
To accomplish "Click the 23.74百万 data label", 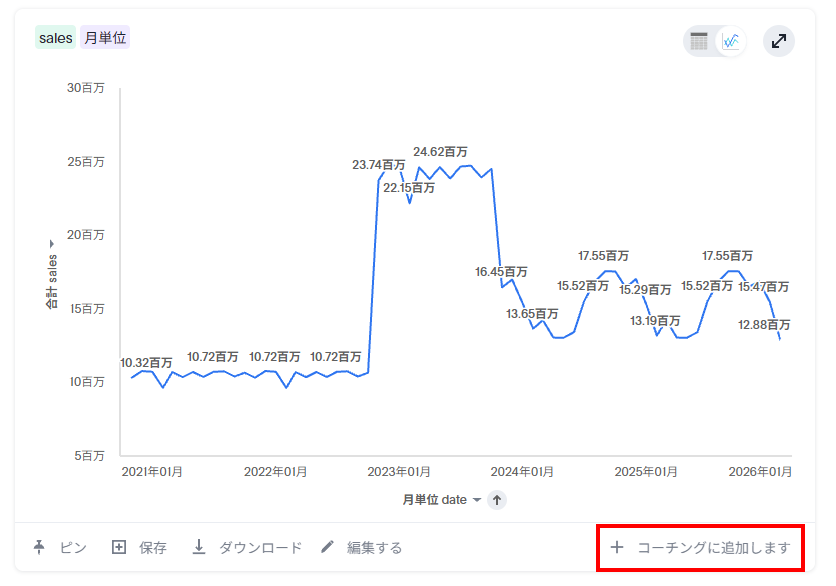I will tap(378, 165).
